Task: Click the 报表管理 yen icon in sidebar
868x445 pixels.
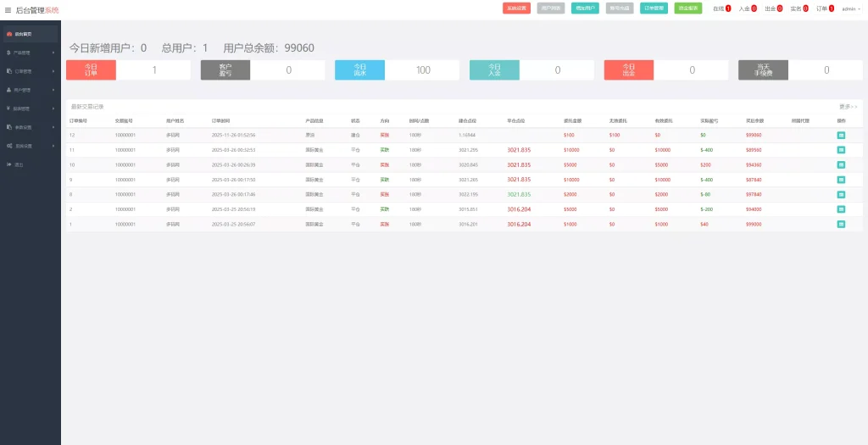Action: pos(8,108)
